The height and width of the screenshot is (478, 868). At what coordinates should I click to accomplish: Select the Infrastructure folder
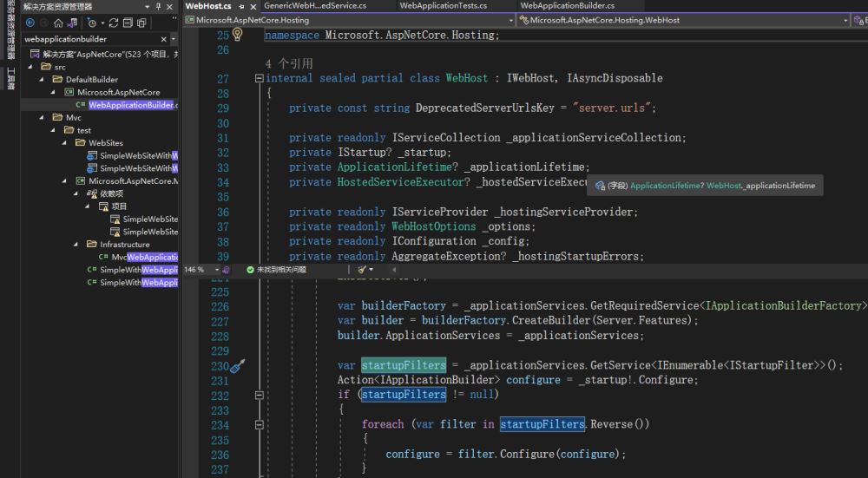[x=124, y=245]
